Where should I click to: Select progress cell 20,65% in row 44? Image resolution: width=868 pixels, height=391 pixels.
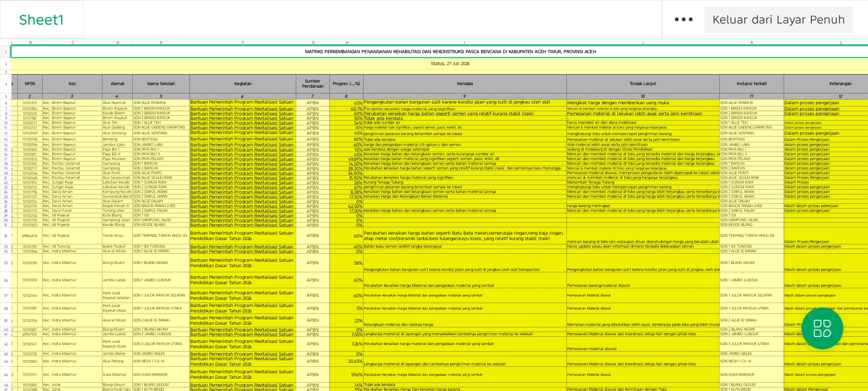pos(346,361)
